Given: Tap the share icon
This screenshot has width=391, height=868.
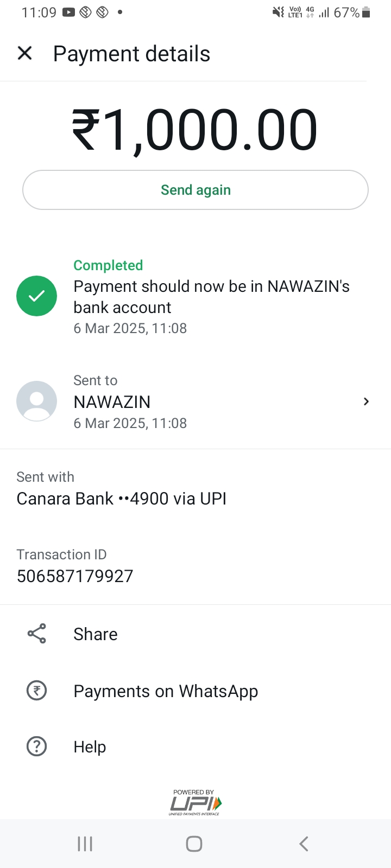Looking at the screenshot, I should [x=36, y=634].
